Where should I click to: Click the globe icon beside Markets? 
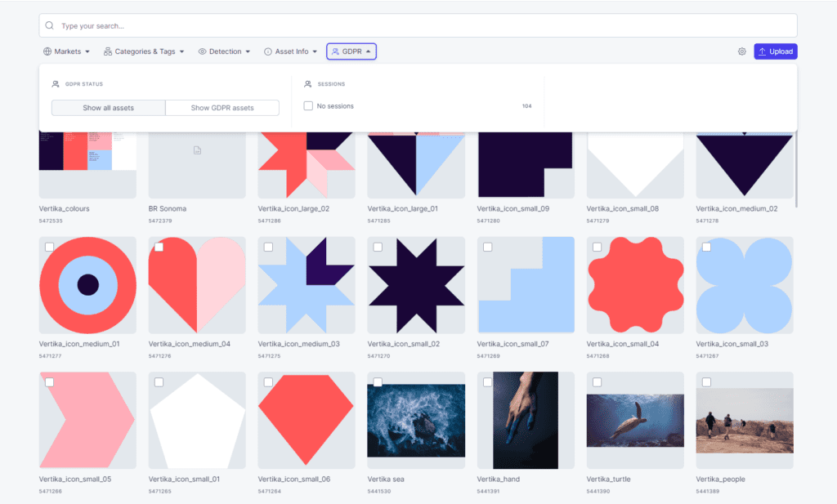click(x=47, y=51)
